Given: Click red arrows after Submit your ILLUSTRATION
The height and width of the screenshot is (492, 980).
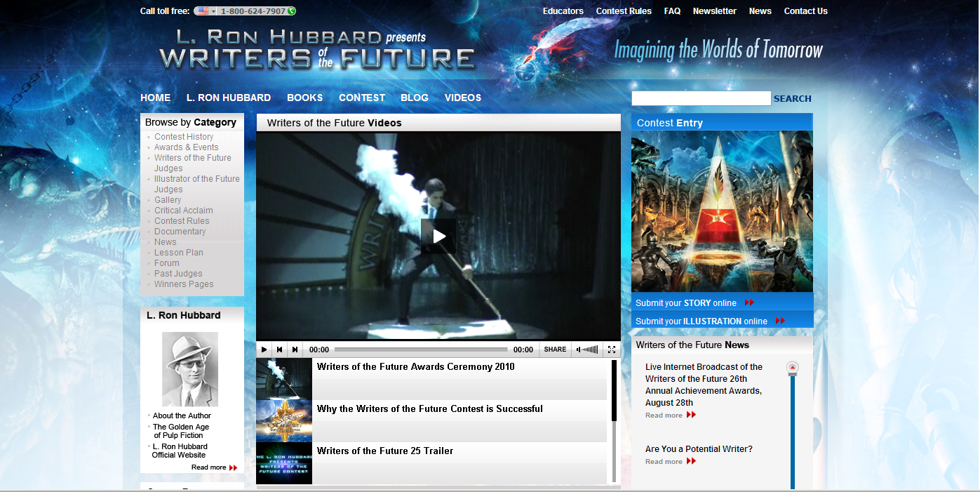Looking at the screenshot, I should pyautogui.click(x=780, y=321).
